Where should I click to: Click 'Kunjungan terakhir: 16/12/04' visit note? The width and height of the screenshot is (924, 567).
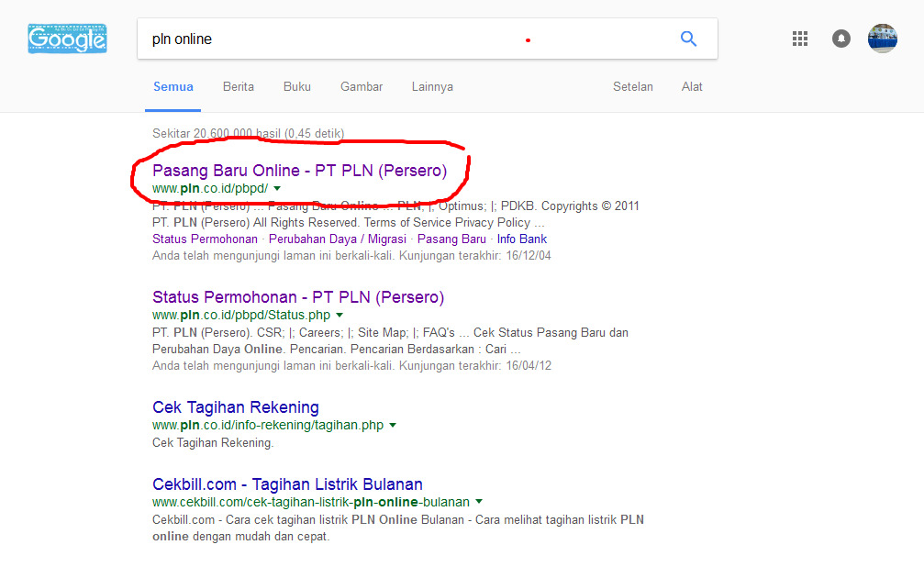coord(475,255)
